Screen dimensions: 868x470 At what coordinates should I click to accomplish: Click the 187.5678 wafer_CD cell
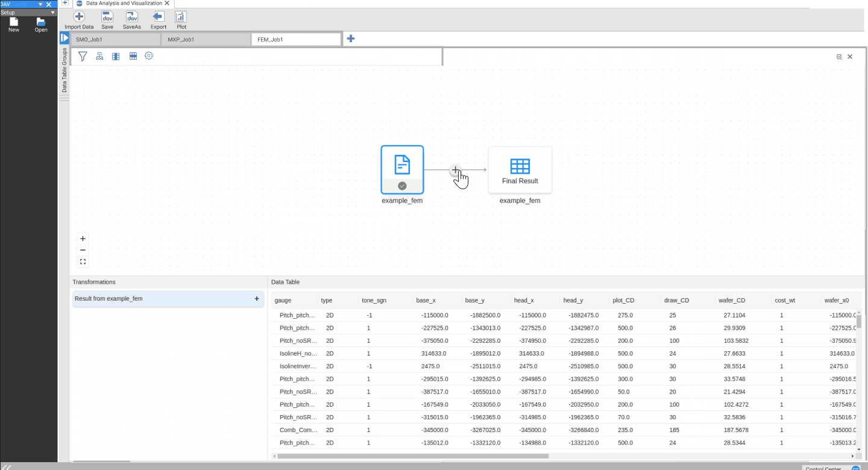coord(736,430)
